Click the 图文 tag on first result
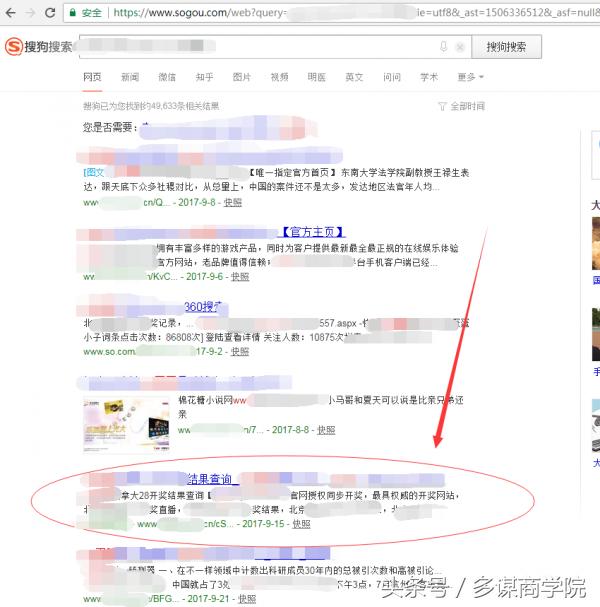 [94, 172]
